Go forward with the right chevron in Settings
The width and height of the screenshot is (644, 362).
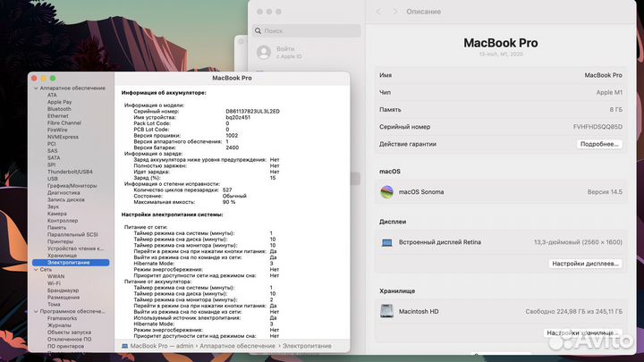coord(395,12)
